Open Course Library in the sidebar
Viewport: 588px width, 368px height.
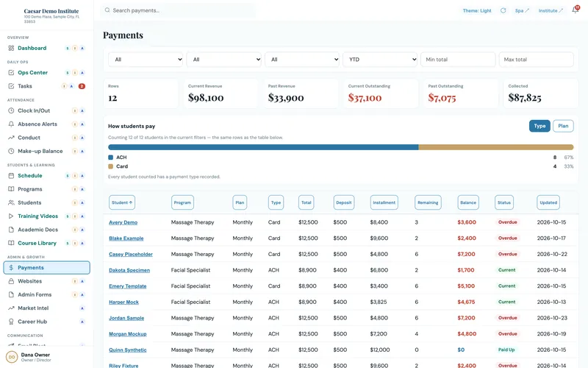click(x=37, y=244)
